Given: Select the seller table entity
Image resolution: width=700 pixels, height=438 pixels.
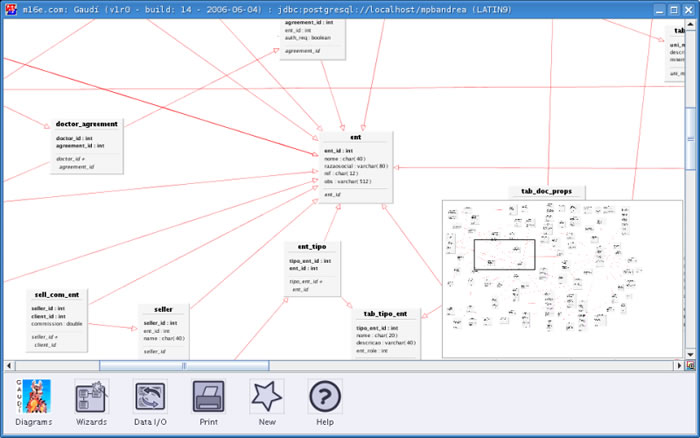Looking at the screenshot, I should click(163, 309).
